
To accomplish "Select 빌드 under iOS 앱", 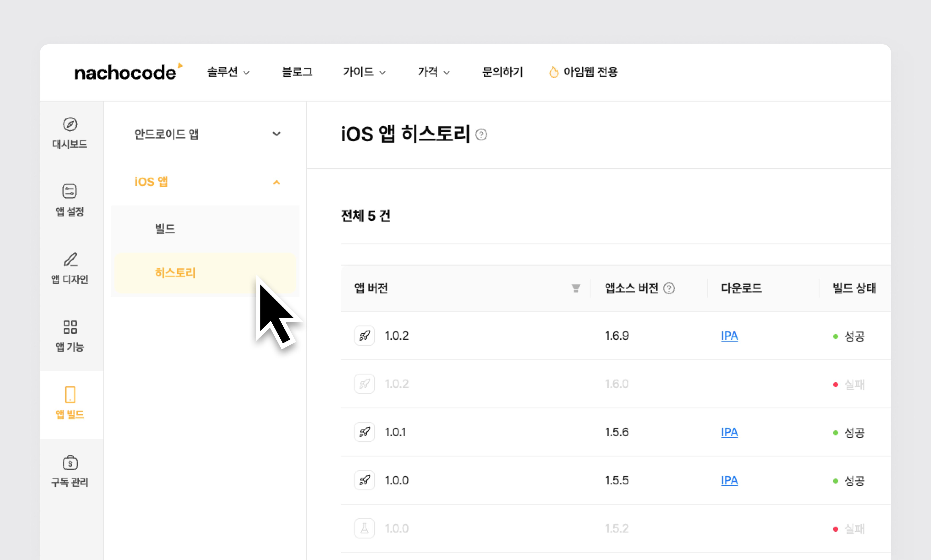I will coord(165,229).
